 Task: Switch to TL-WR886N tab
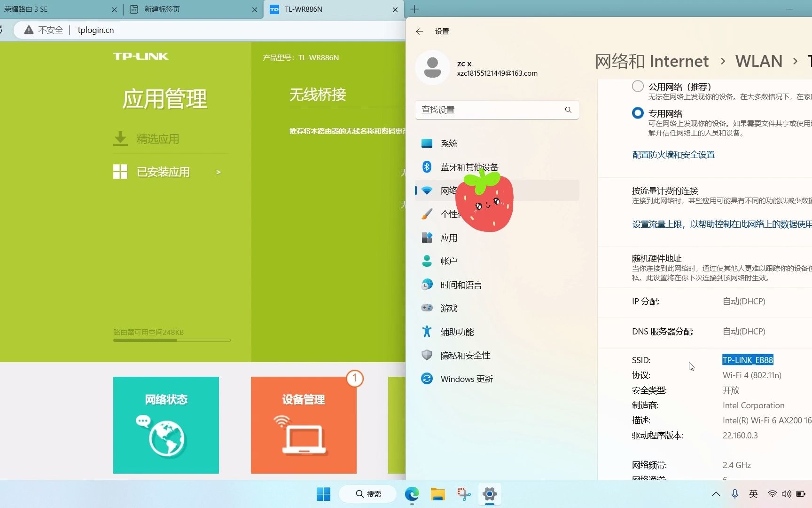(x=334, y=9)
